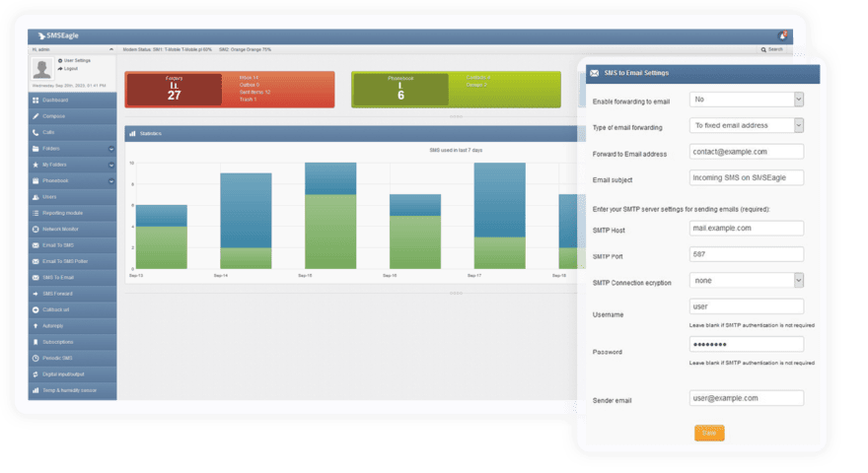Click the Compose pencil icon
The height and width of the screenshot is (473, 868).
(36, 116)
